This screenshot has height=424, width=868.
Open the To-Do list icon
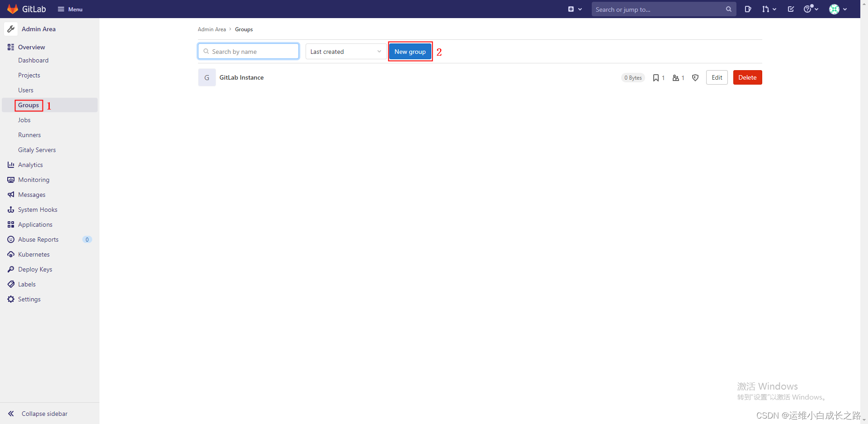(x=791, y=9)
